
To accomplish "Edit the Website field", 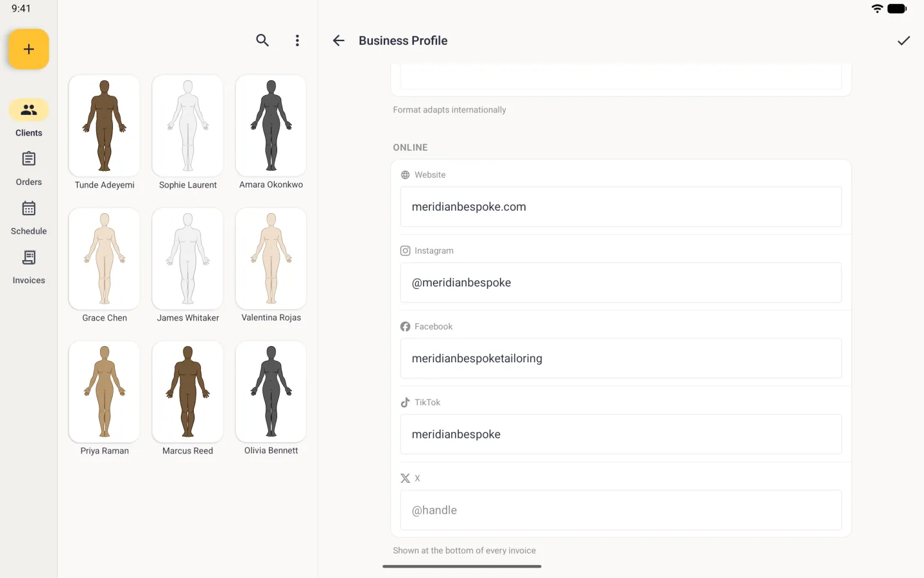I will coord(621,207).
